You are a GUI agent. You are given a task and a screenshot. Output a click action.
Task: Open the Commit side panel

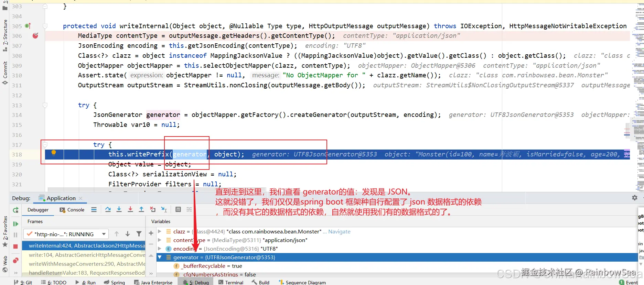point(5,73)
